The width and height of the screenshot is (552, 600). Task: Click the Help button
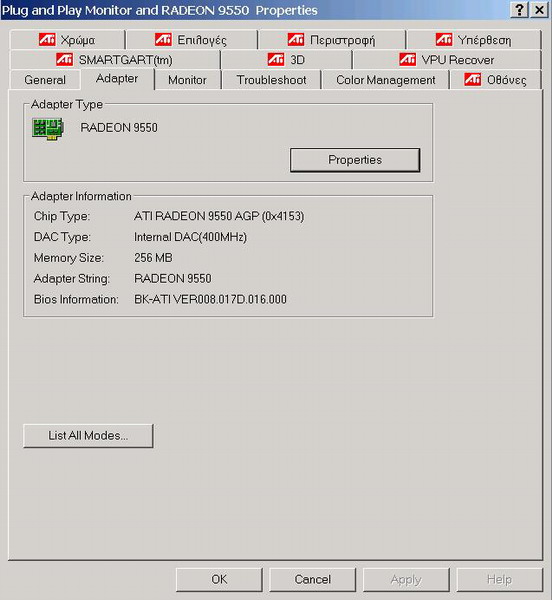coord(499,580)
